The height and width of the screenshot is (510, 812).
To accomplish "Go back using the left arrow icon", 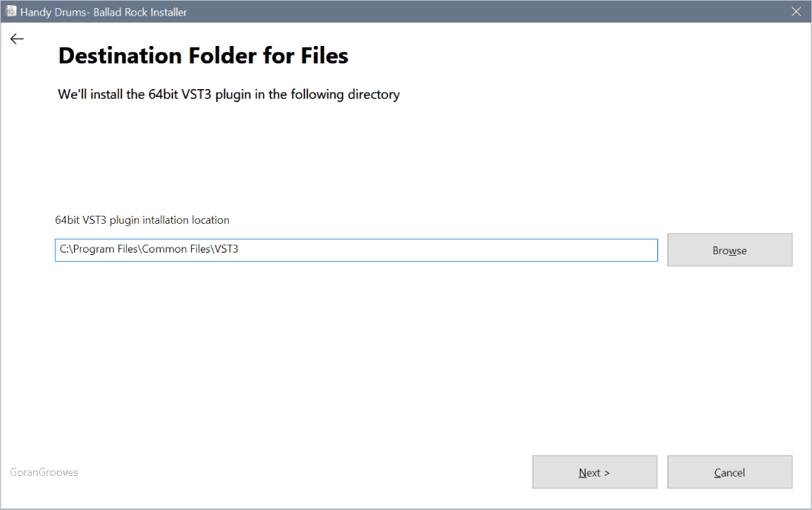I will tap(17, 39).
